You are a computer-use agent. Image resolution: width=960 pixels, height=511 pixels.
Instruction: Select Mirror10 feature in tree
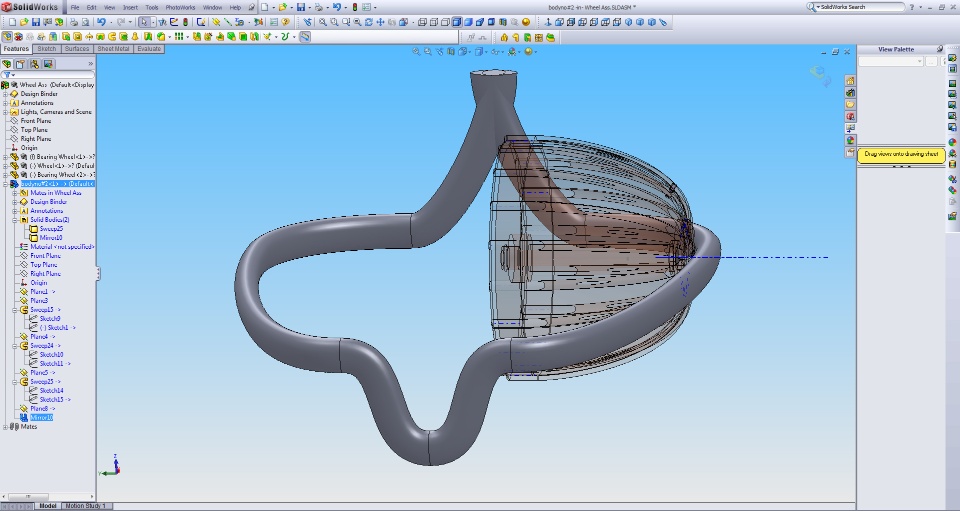tap(41, 418)
